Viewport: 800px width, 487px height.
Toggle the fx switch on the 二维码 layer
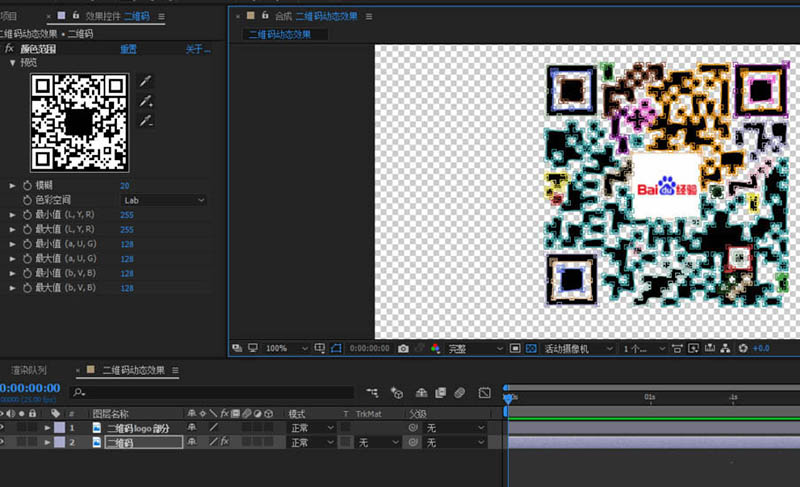click(225, 441)
